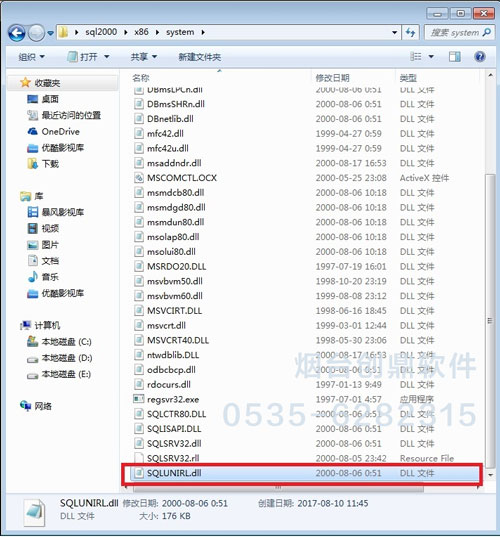Image resolution: width=500 pixels, height=537 pixels.
Task: Select msvbvm60.dll file icon
Action: 138,296
